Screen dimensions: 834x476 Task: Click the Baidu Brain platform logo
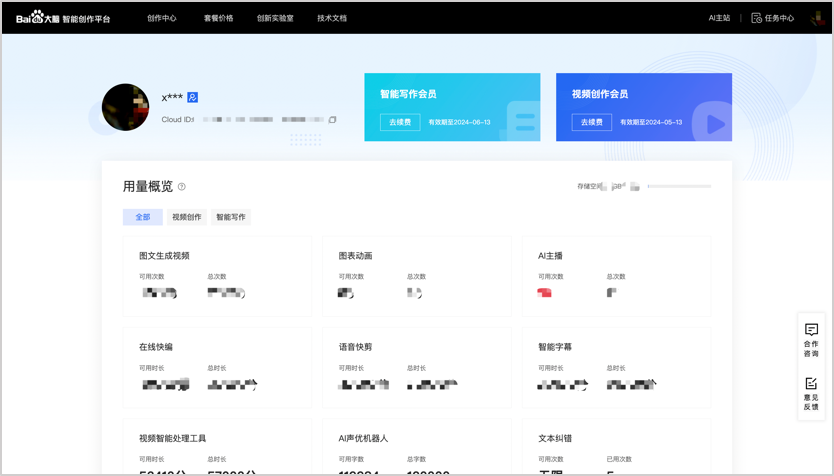(63, 18)
